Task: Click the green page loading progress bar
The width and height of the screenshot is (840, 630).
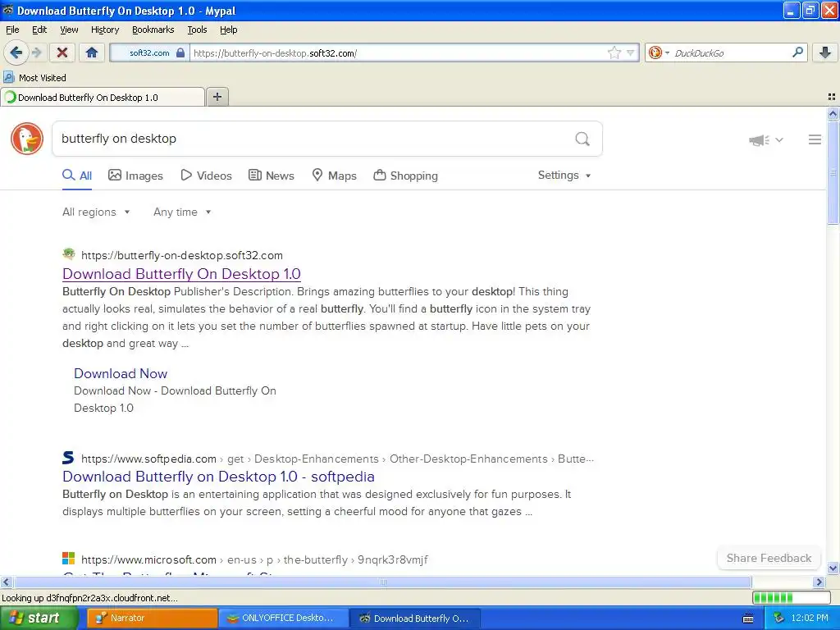Action: 792,597
